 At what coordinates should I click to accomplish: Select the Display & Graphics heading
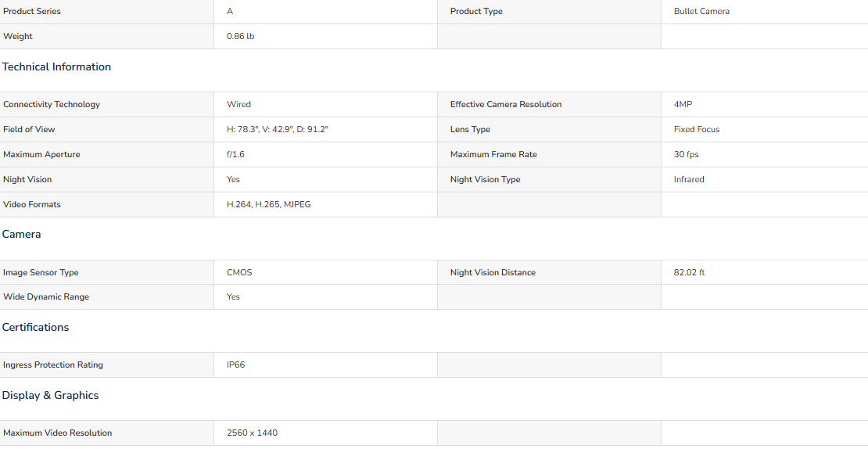tap(50, 395)
